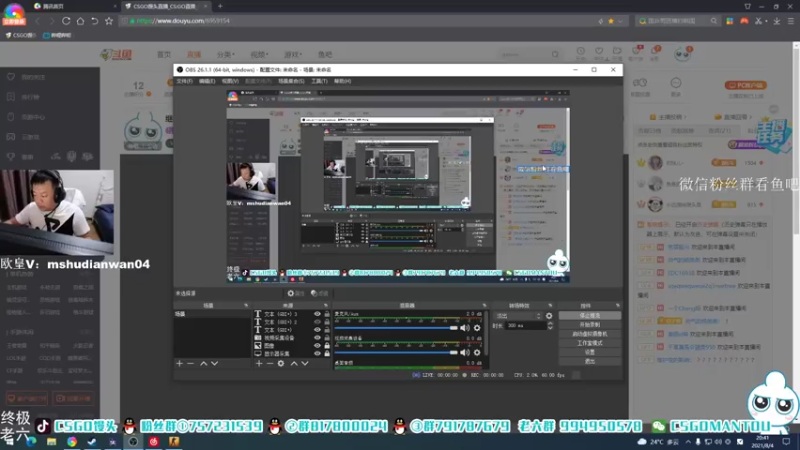Viewport: 800px width, 450px height.
Task: Open OBS 设置 from the controls dock
Action: tap(590, 352)
